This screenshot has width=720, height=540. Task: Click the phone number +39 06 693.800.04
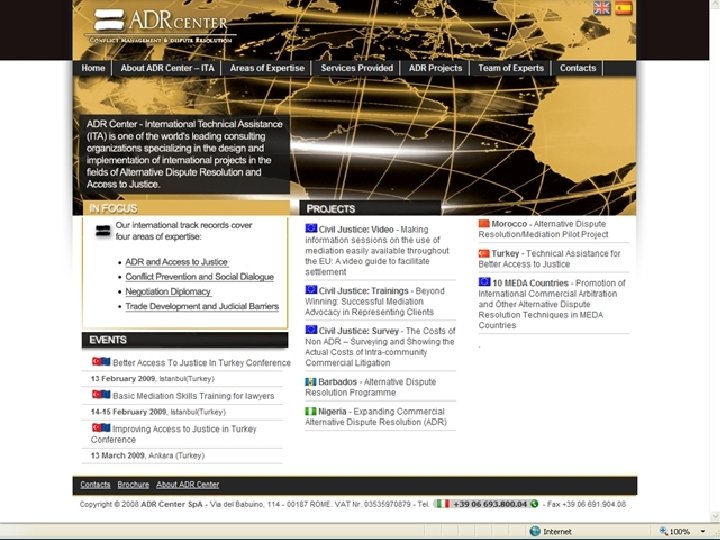[x=490, y=504]
